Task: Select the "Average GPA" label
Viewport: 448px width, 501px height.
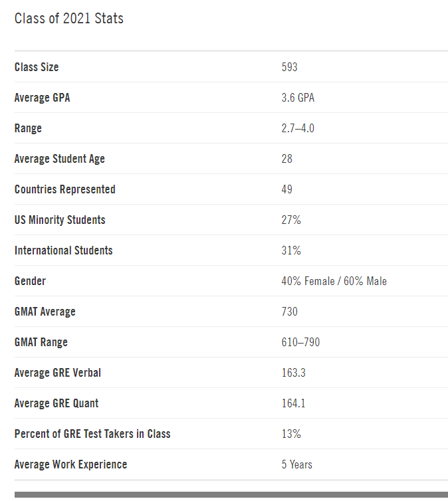Action: (x=42, y=98)
